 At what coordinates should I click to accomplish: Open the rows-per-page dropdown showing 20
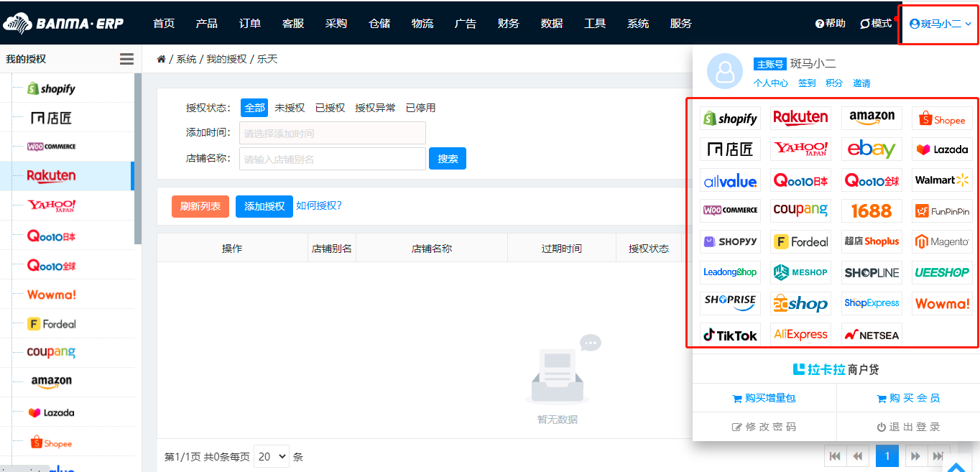[272, 456]
